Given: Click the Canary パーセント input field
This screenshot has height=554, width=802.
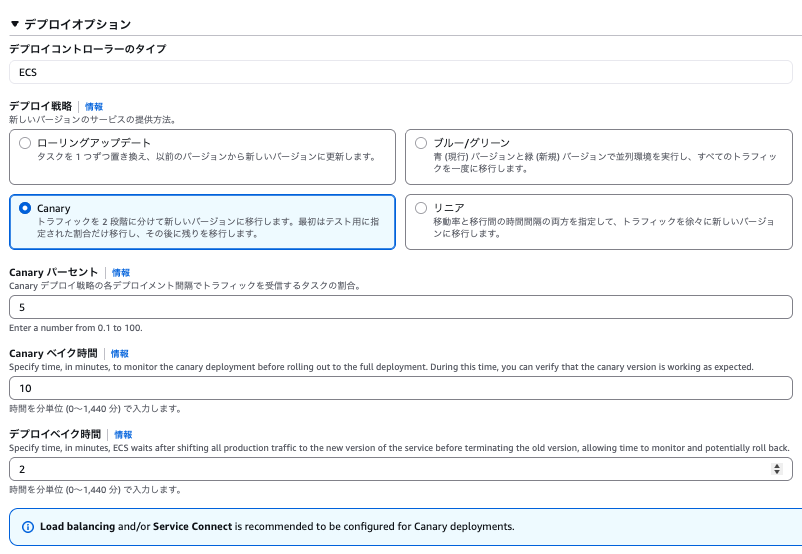Looking at the screenshot, I should [x=400, y=307].
